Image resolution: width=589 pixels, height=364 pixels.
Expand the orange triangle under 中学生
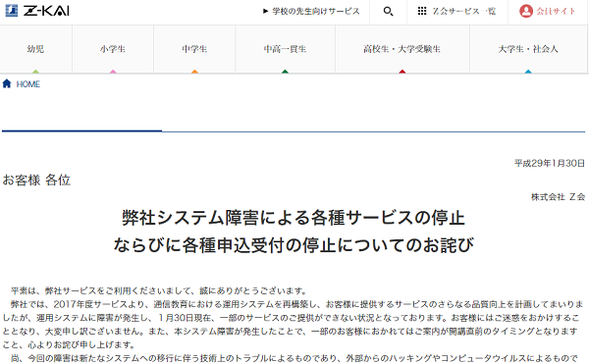coord(194,72)
